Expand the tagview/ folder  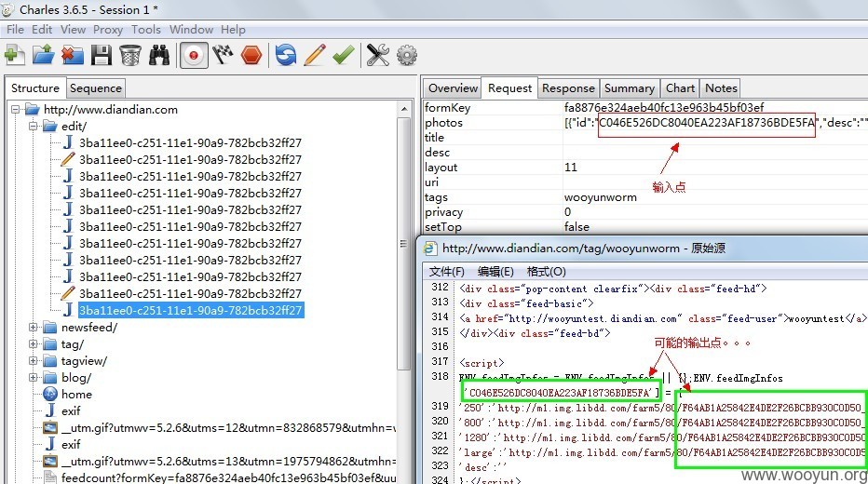(34, 360)
